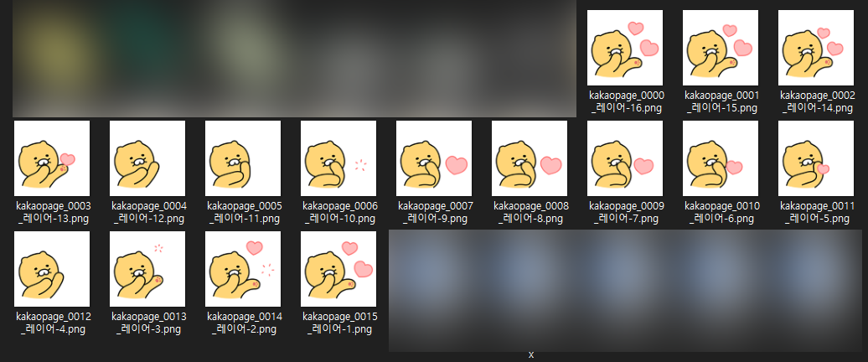This screenshot has width=868, height=362.
Task: Select the kakaopage_0015 레이어-1 thumbnail
Action: click(x=338, y=269)
